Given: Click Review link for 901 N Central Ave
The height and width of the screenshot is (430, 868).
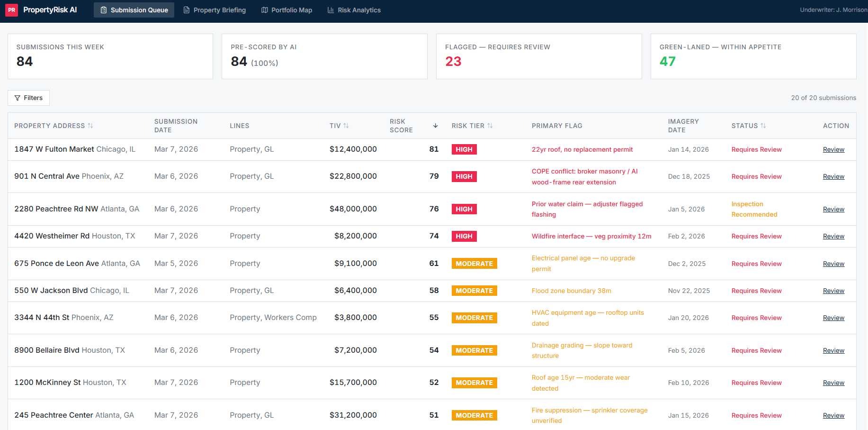Looking at the screenshot, I should point(833,176).
